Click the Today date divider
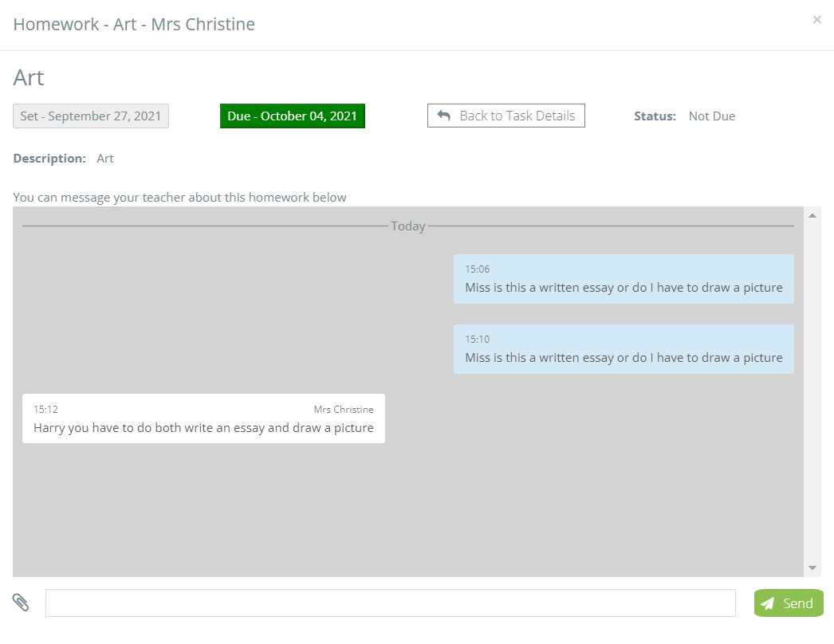This screenshot has height=644, width=834. 407,226
